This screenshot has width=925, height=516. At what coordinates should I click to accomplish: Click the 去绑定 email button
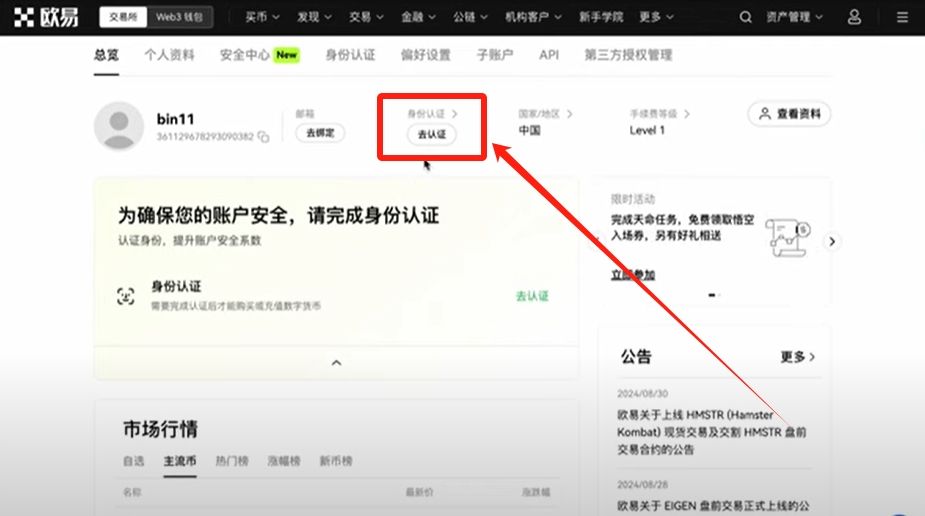(320, 132)
